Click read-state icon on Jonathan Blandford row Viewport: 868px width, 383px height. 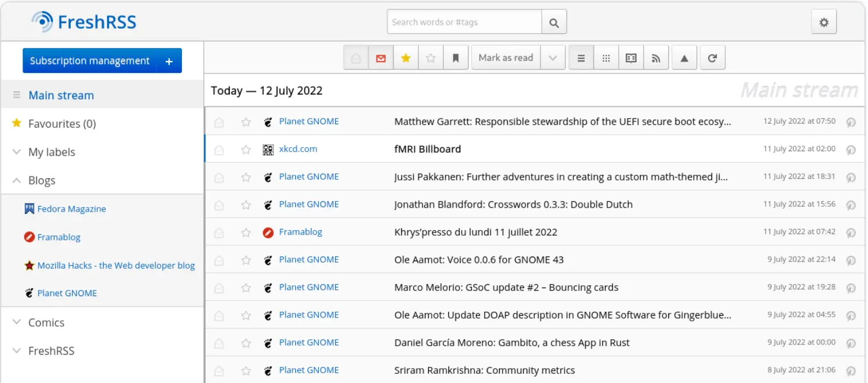coord(219,205)
